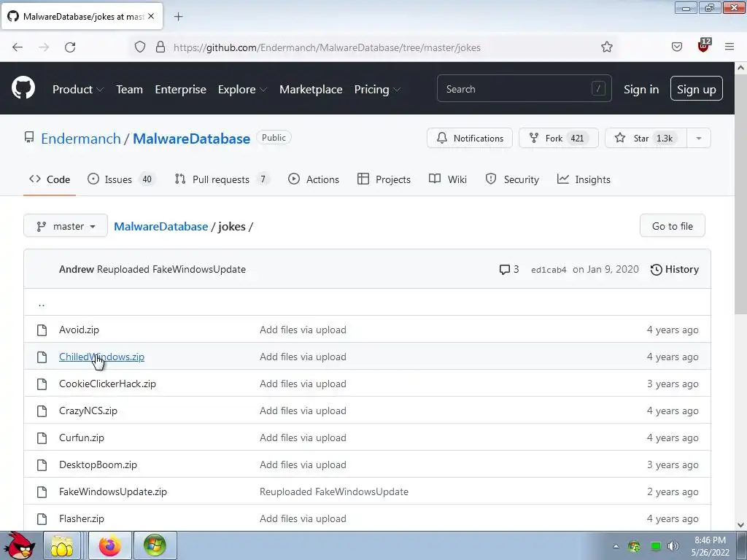Open Firefox hamburger menu

729,47
